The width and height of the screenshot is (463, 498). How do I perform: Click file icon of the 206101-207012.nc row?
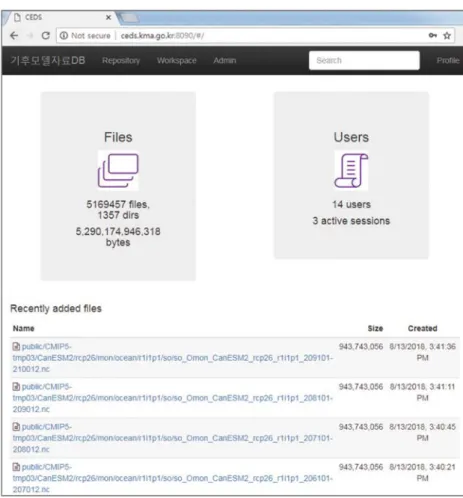(x=16, y=467)
